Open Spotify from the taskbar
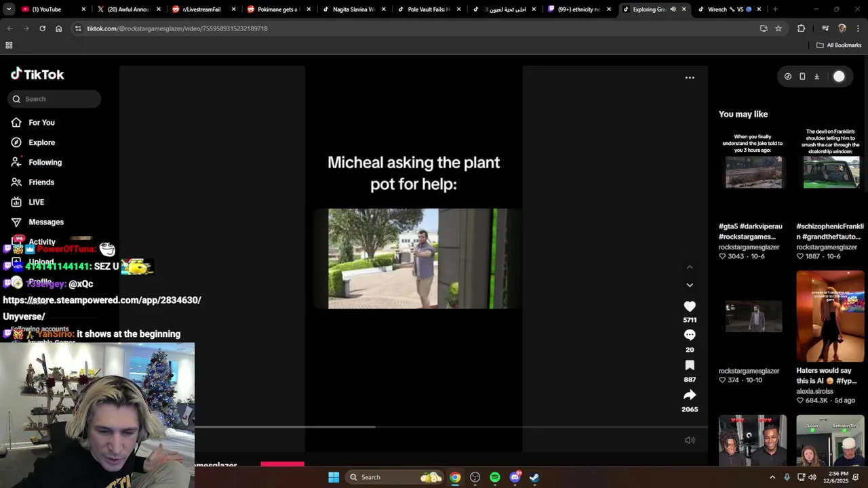The image size is (868, 488). pyautogui.click(x=495, y=477)
